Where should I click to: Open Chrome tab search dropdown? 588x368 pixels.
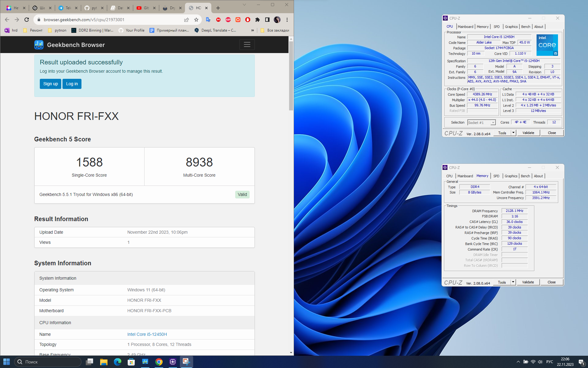point(244,5)
